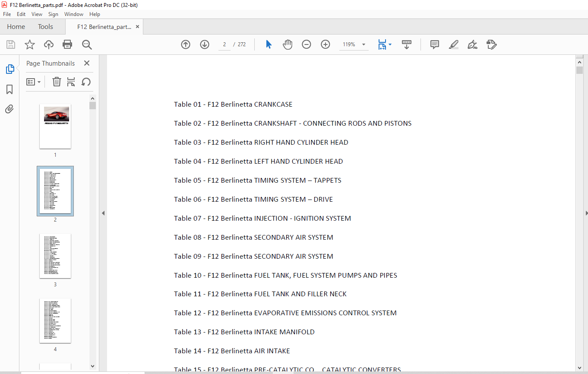
Task: Open the thumbnails options dropdown menu
Action: pos(33,82)
